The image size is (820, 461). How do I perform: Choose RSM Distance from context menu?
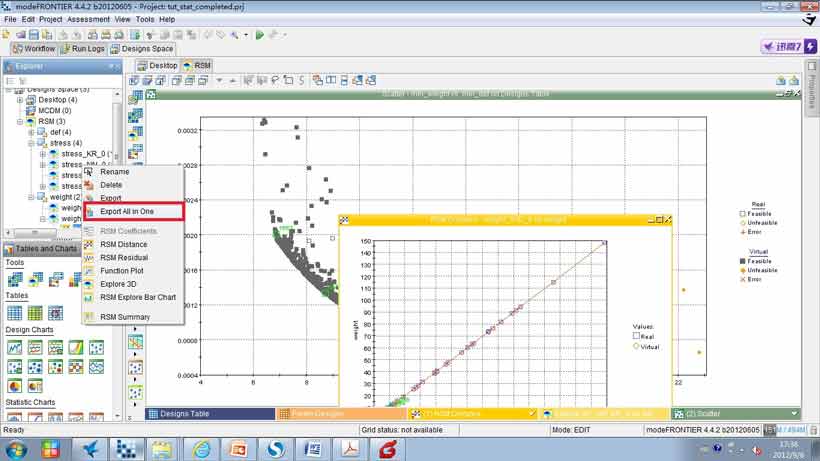133,244
